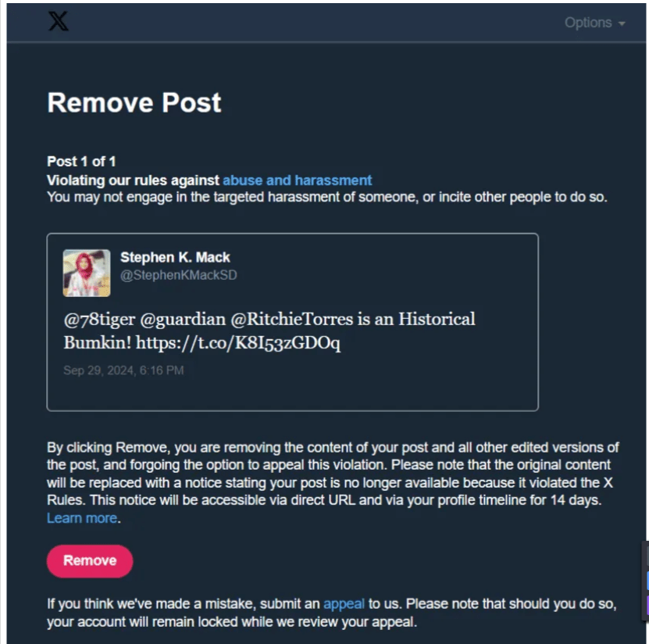Open the abuse and harassment rules link
The height and width of the screenshot is (644, 649).
click(x=298, y=181)
